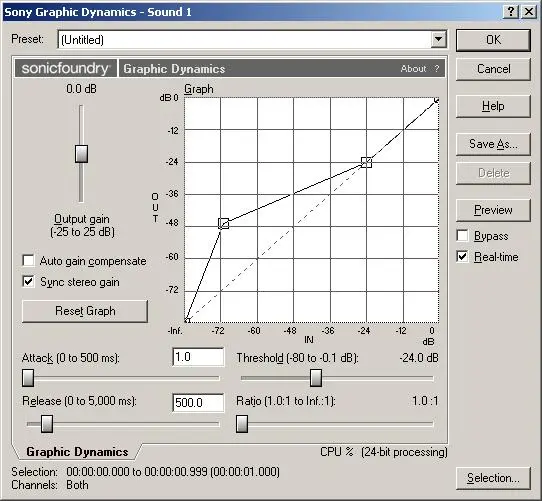Enable the Bypass checkbox
Image resolution: width=542 pixels, height=501 pixels.
tap(462, 235)
